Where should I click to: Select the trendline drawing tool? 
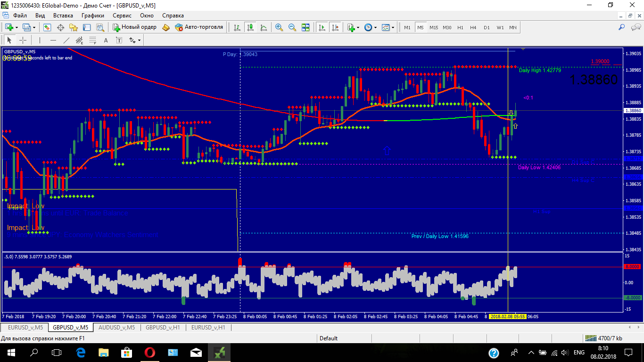click(x=66, y=40)
